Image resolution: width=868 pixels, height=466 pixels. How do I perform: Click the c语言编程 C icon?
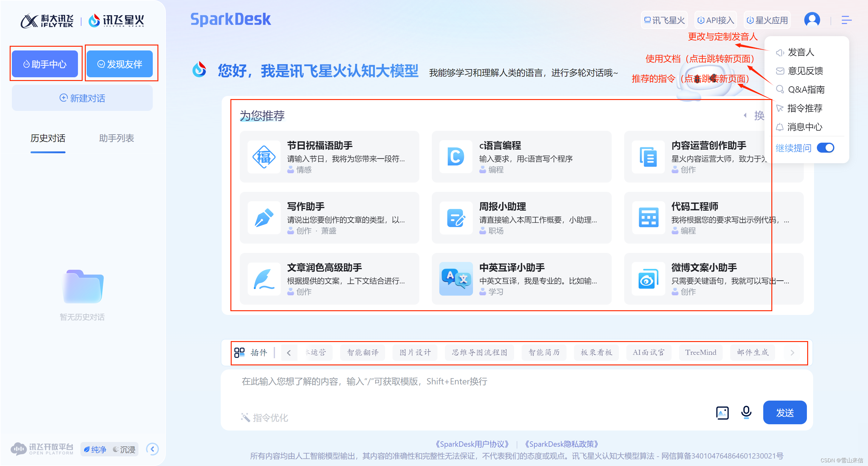[x=456, y=157]
